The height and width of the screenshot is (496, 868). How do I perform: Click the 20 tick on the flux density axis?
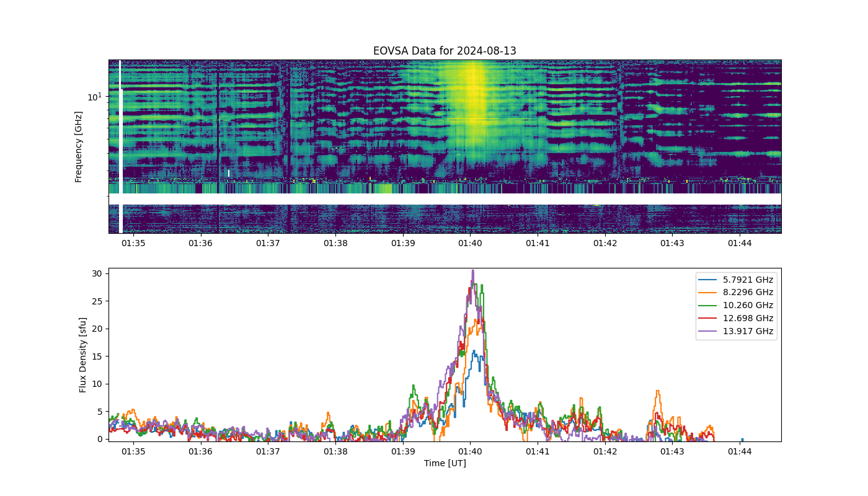pyautogui.click(x=99, y=329)
